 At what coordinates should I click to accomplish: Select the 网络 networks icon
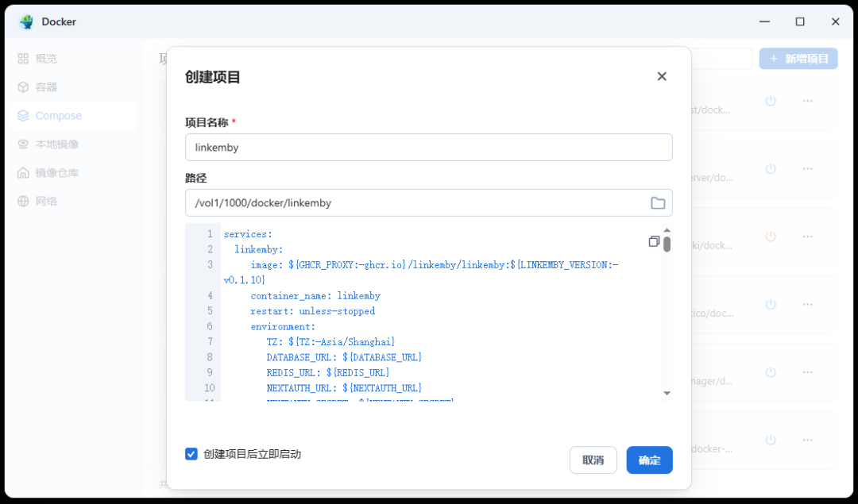point(22,201)
